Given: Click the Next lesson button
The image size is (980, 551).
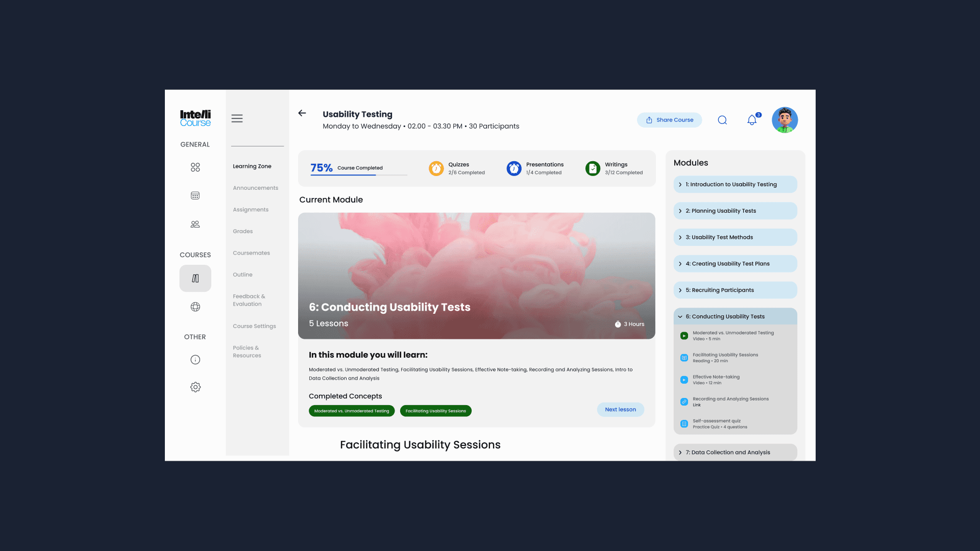Looking at the screenshot, I should point(620,410).
